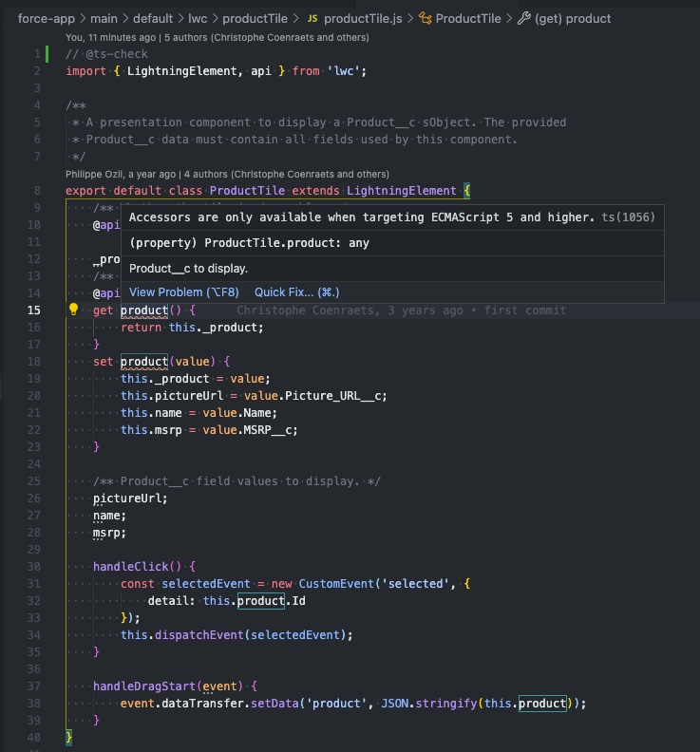This screenshot has width=700, height=752.
Task: Click the lightbulb quick fix icon
Action: point(73,310)
